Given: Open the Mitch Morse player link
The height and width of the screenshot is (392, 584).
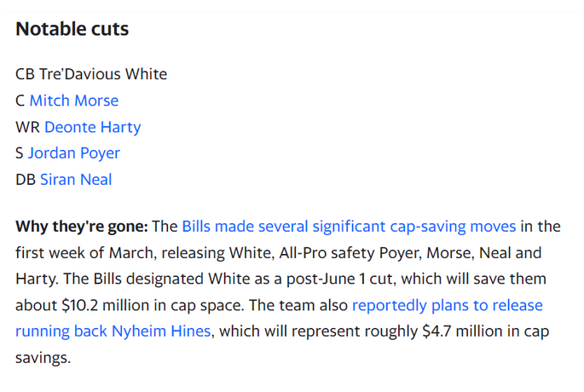Looking at the screenshot, I should pos(73,101).
